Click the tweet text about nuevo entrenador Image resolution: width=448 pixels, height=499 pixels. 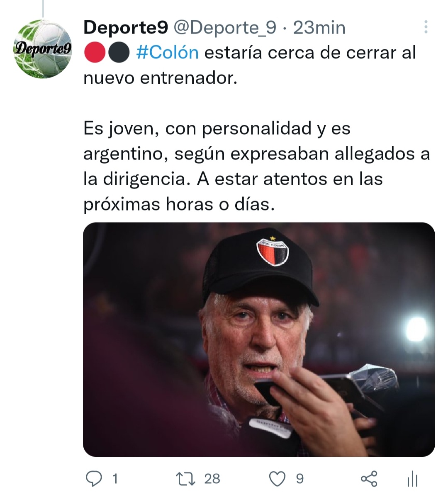tap(250, 65)
